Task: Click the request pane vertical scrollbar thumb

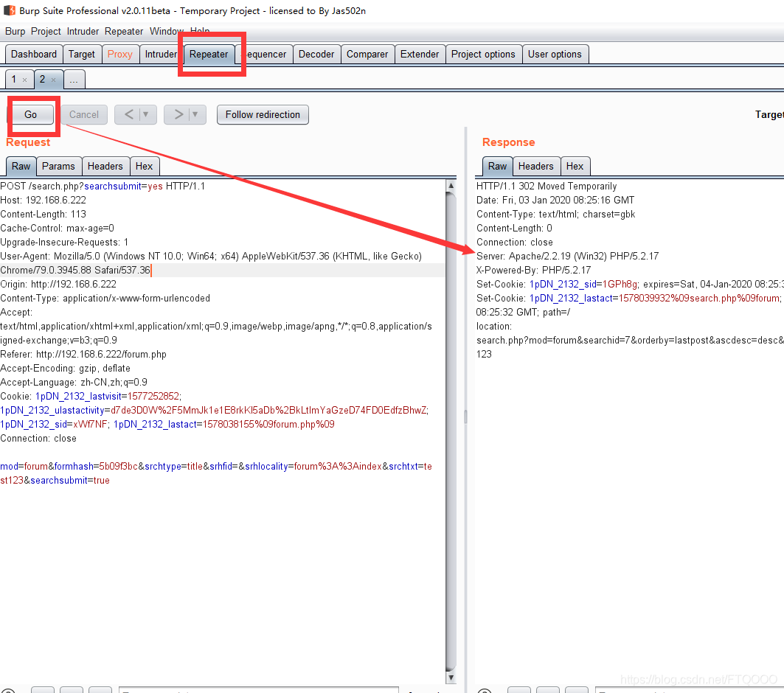Action: click(x=451, y=432)
